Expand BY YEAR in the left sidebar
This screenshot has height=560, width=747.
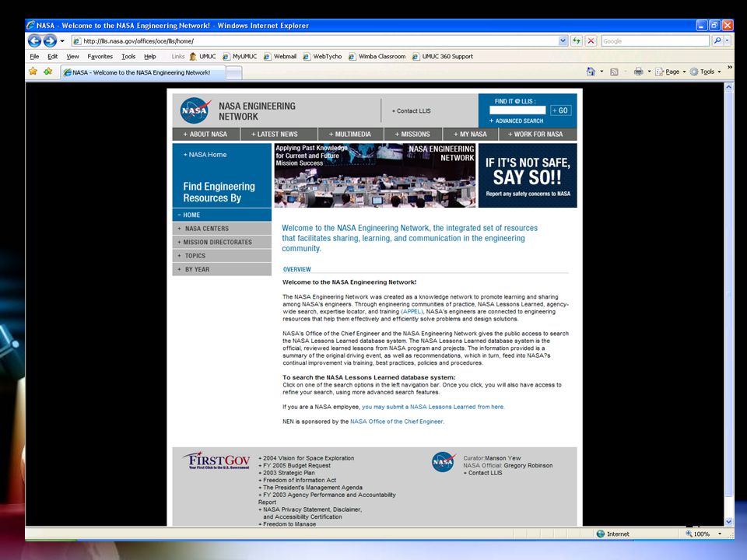click(222, 270)
